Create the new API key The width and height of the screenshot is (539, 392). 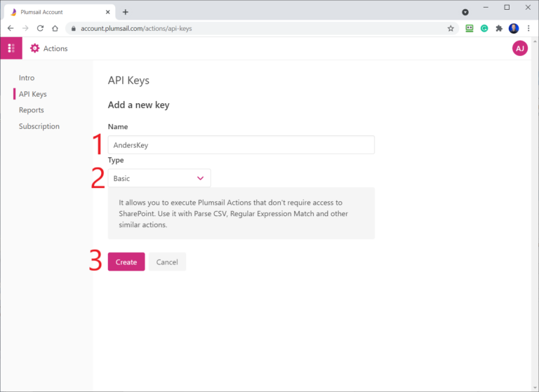[x=126, y=262]
